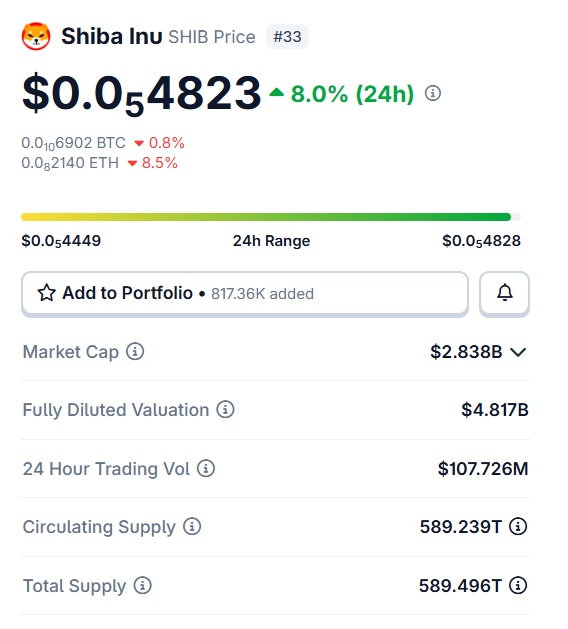Click the 589.239T circulating supply value
The height and width of the screenshot is (629, 568).
click(x=460, y=526)
